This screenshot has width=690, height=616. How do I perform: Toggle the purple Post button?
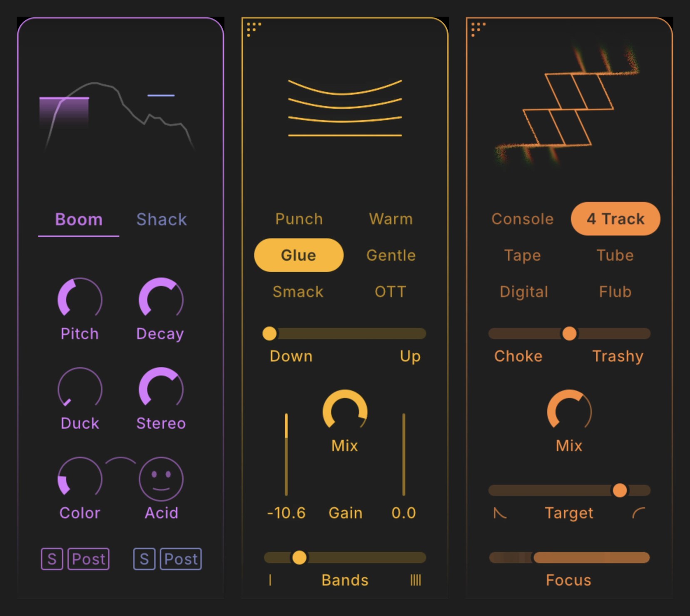coord(89,559)
